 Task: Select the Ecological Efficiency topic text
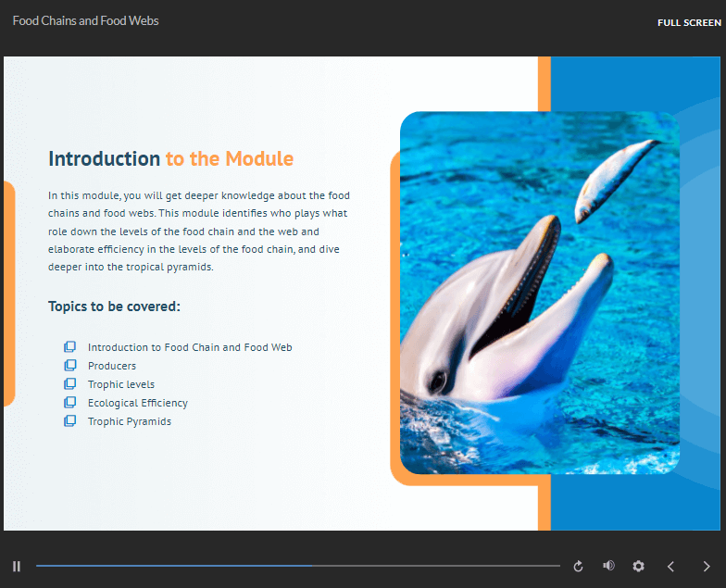click(138, 403)
